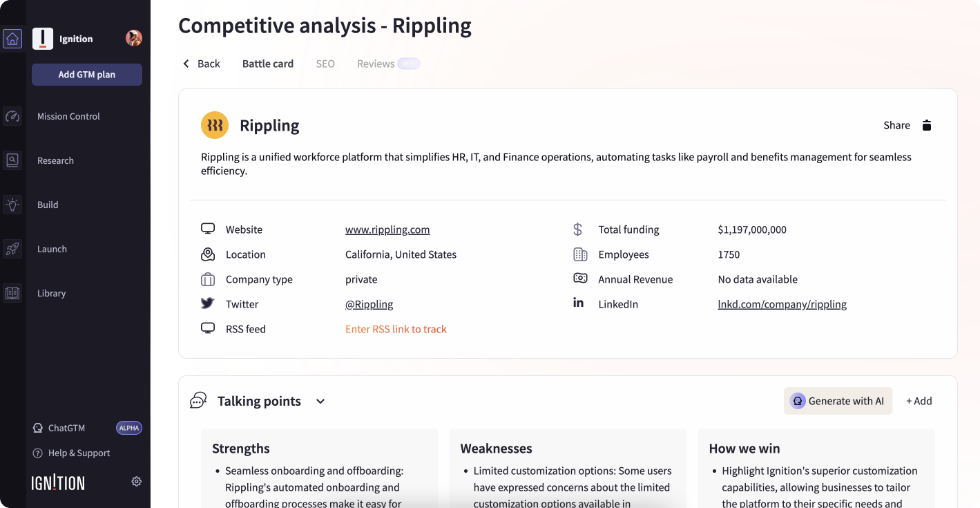Click the Research magnifier icon
Image resolution: width=980 pixels, height=508 pixels.
click(12, 160)
